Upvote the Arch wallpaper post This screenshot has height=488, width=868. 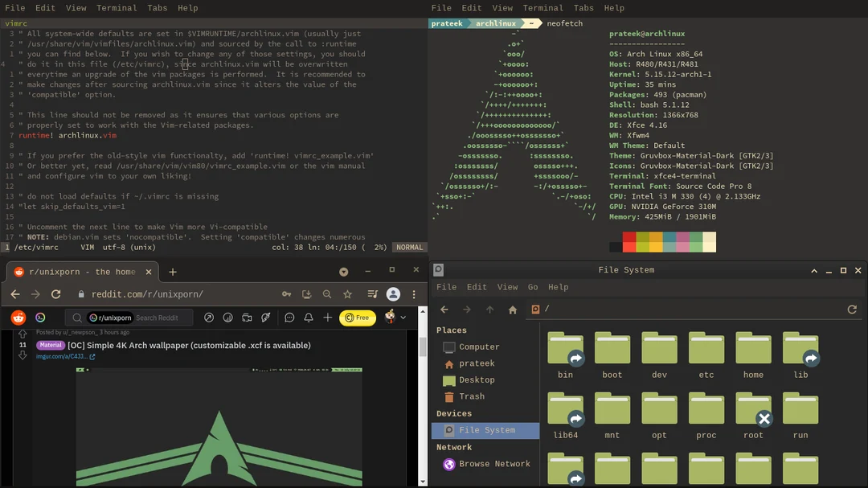point(23,334)
